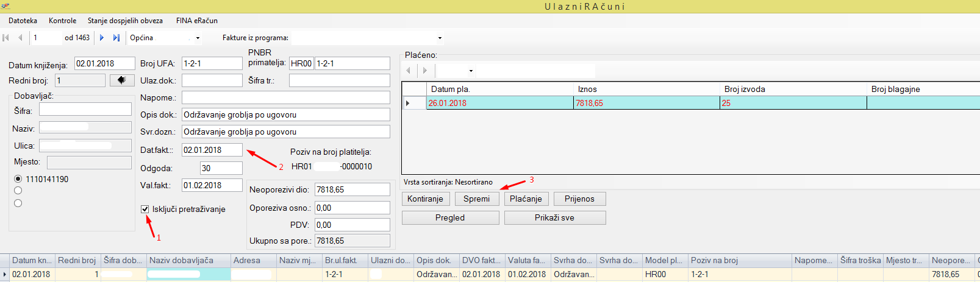
Task: Click into the Napome. input field
Action: click(285, 97)
